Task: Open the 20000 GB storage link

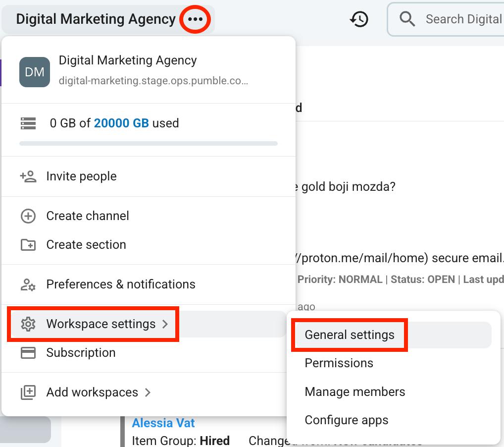Action: (x=121, y=123)
